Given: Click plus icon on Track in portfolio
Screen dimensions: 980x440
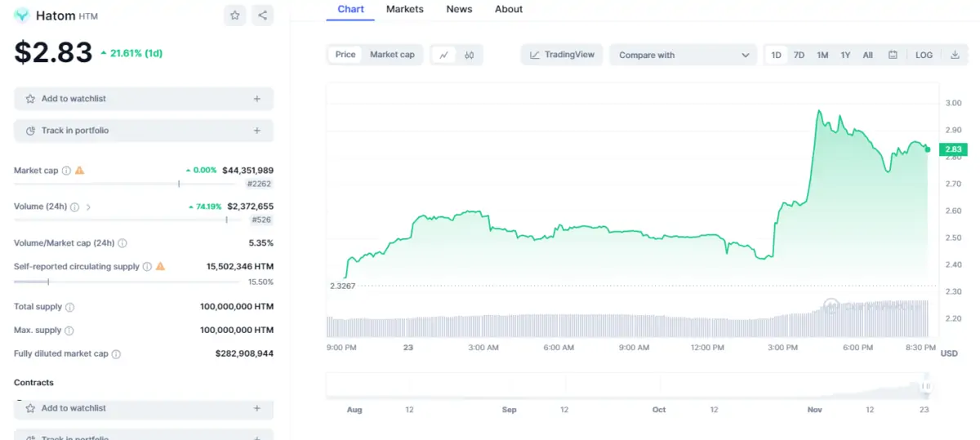Looking at the screenshot, I should tap(256, 131).
